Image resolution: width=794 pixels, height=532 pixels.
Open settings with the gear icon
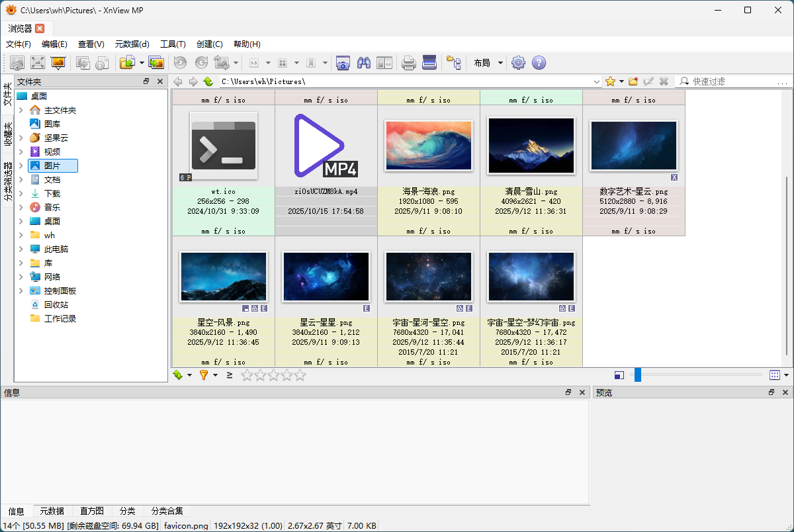pos(518,63)
